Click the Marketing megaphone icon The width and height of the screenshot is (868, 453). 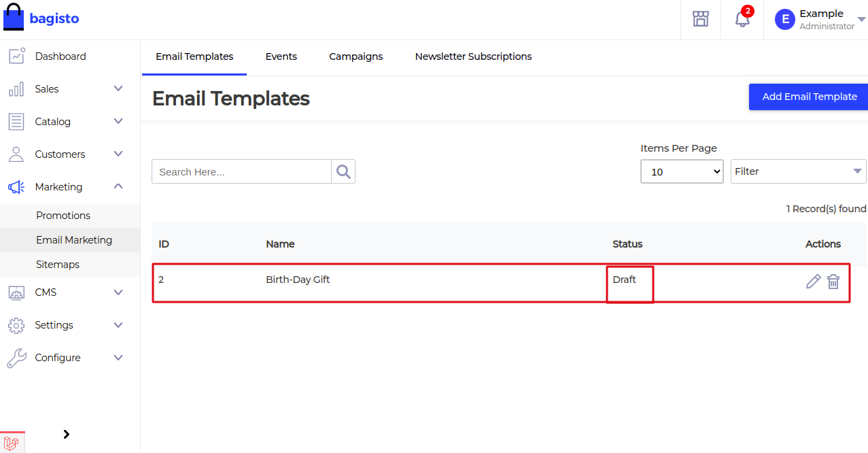16,186
